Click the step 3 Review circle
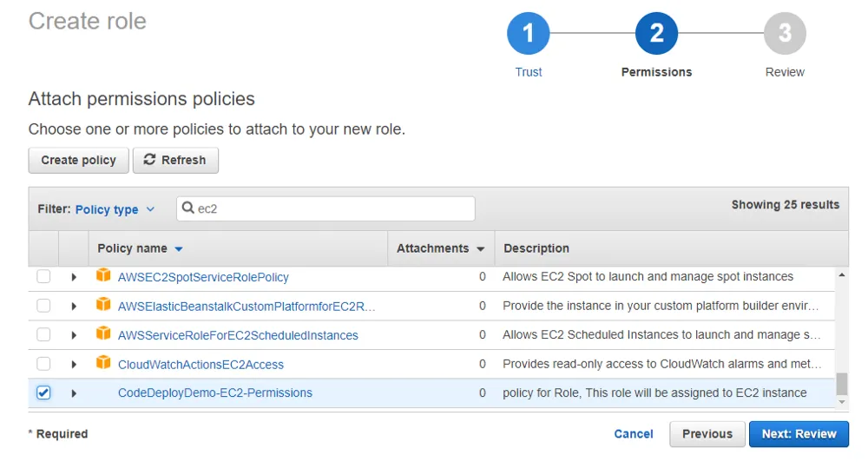The width and height of the screenshot is (868, 462). (x=785, y=34)
